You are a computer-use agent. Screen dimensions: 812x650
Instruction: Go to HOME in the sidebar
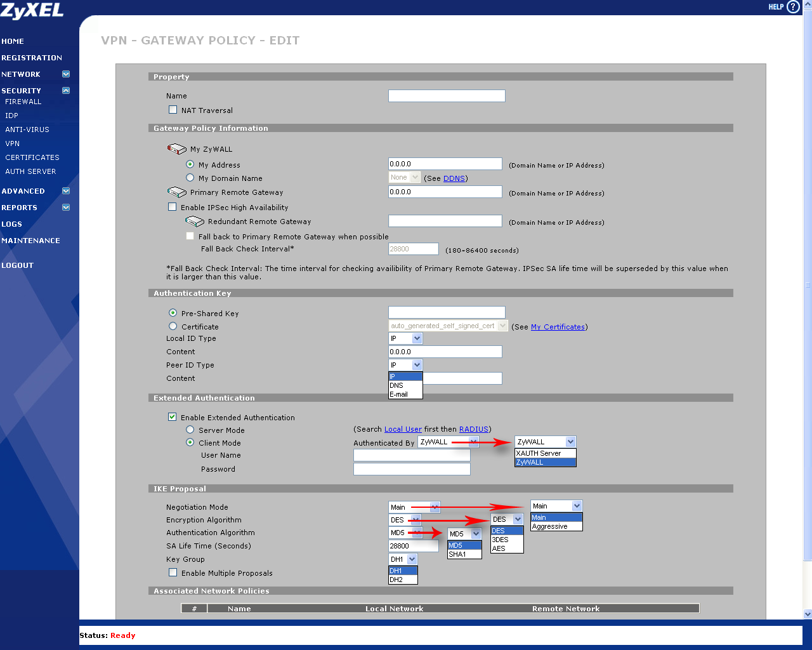(13, 41)
